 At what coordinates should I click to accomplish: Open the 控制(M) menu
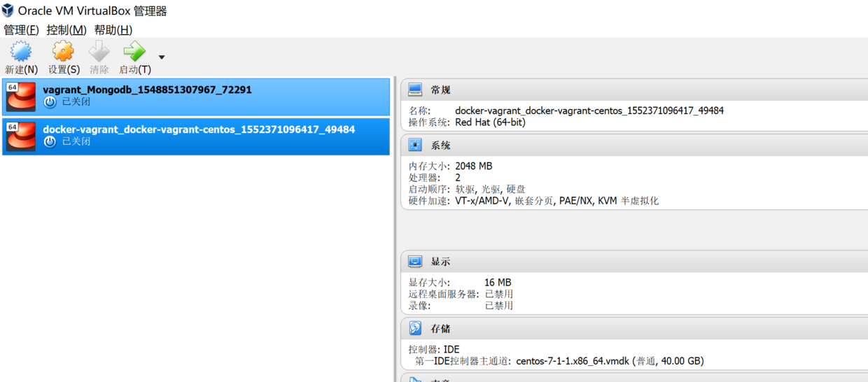[66, 30]
